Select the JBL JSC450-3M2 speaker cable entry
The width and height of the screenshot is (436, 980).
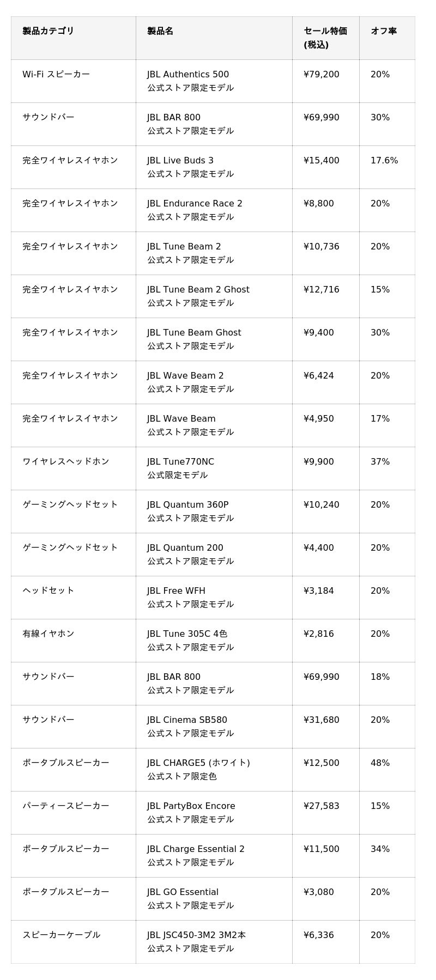(196, 935)
